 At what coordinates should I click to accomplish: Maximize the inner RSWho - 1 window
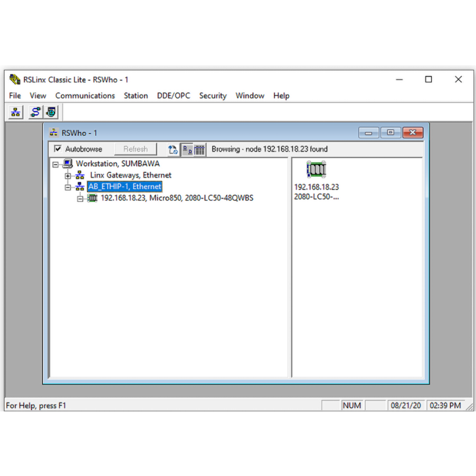pyautogui.click(x=390, y=133)
